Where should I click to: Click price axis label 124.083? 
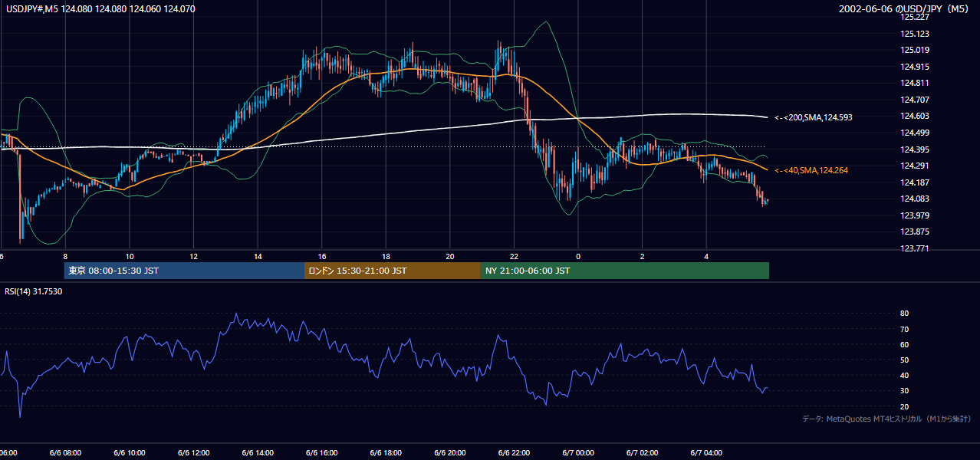click(x=915, y=199)
